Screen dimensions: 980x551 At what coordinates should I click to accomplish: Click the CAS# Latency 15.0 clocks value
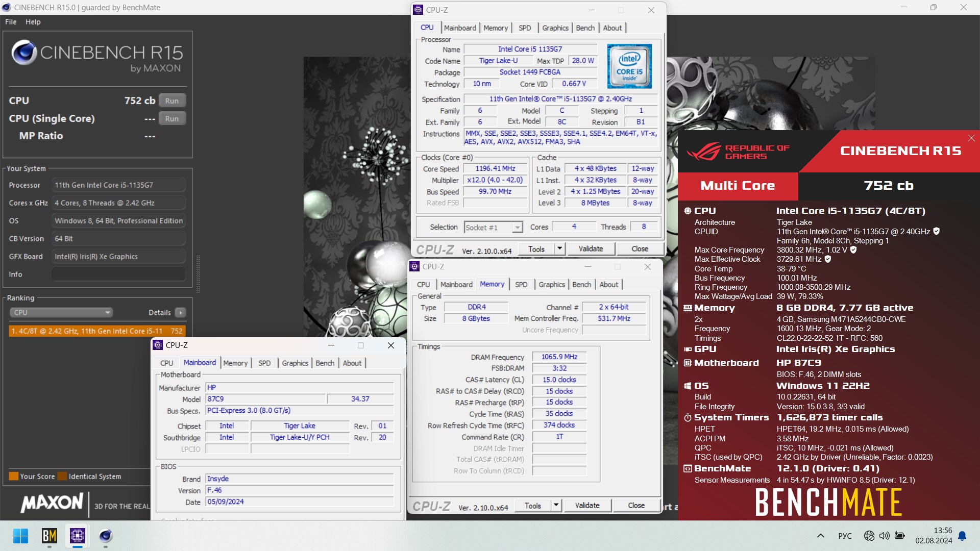click(x=559, y=380)
